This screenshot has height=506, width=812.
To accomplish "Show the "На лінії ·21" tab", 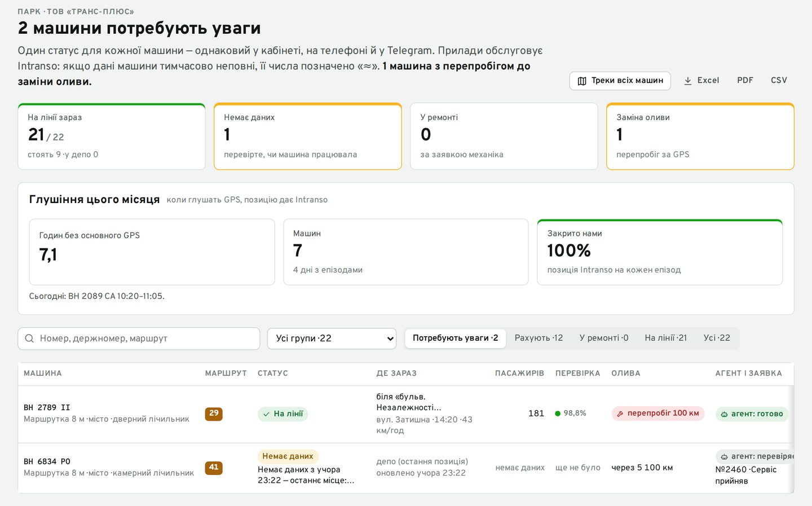I will (x=666, y=338).
